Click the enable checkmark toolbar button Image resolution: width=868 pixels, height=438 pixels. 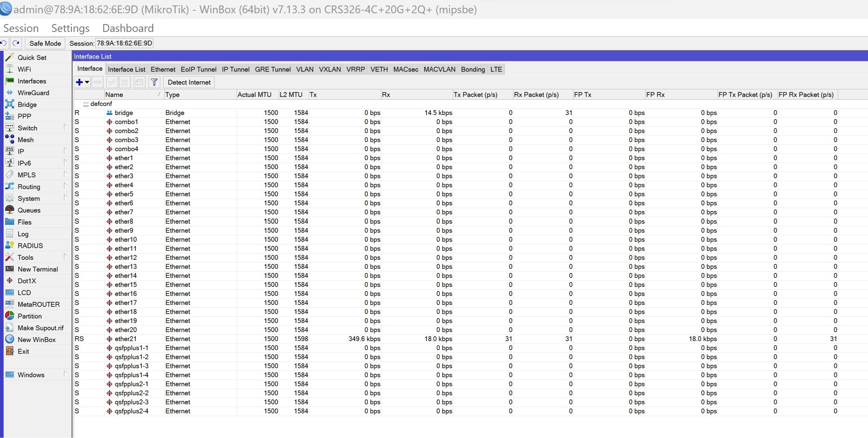(x=112, y=82)
